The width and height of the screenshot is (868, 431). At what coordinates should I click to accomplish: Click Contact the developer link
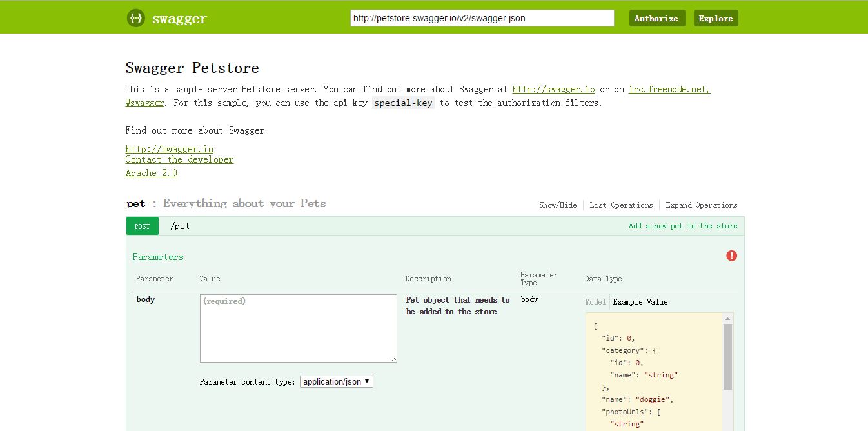pos(179,159)
